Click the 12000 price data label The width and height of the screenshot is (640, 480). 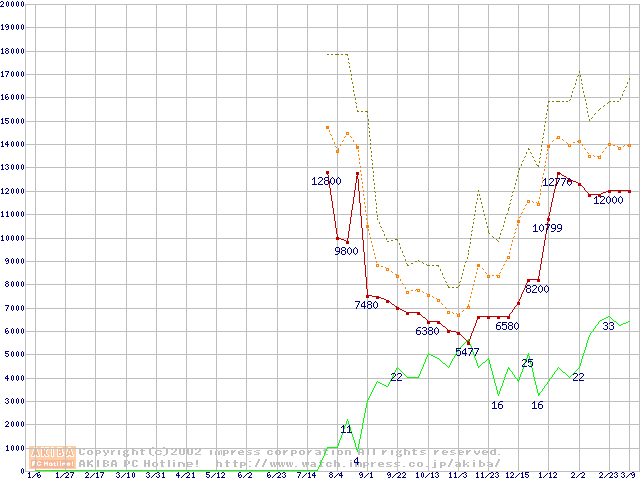(608, 200)
